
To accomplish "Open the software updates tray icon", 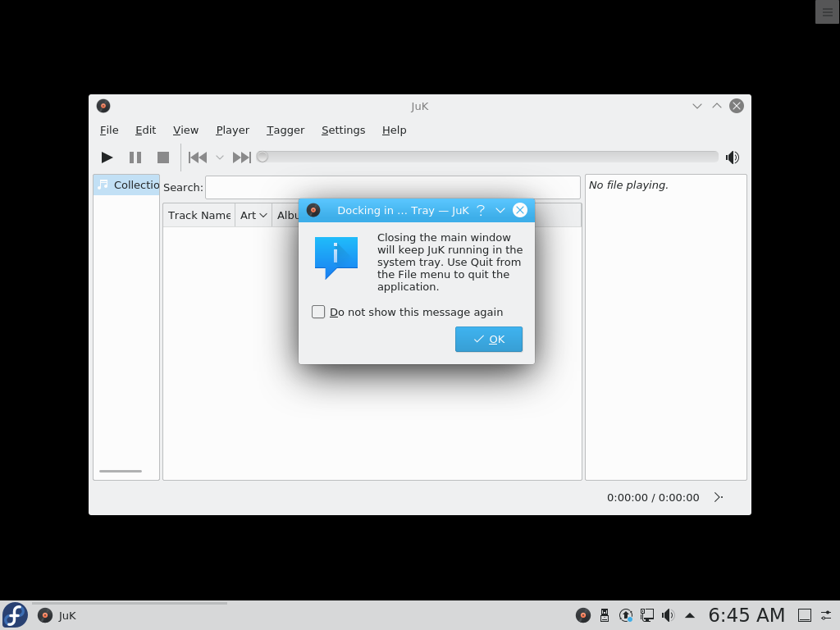I will (x=626, y=615).
